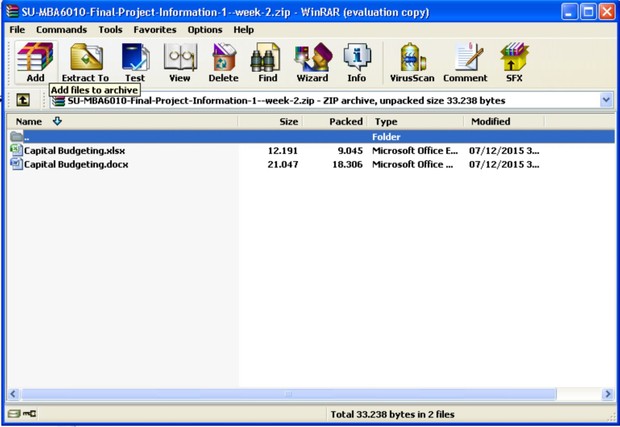Click "Total 33.238 bytes in 2 files" status text

[392, 414]
